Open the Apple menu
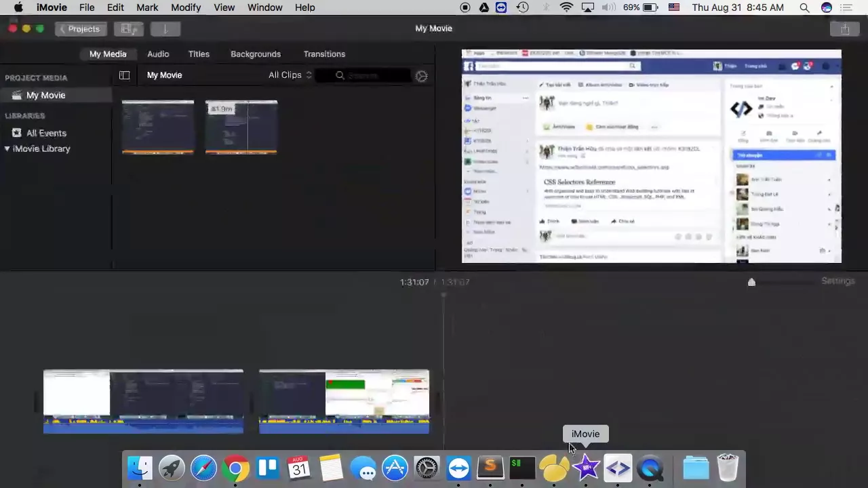This screenshot has height=488, width=868. tap(18, 7)
